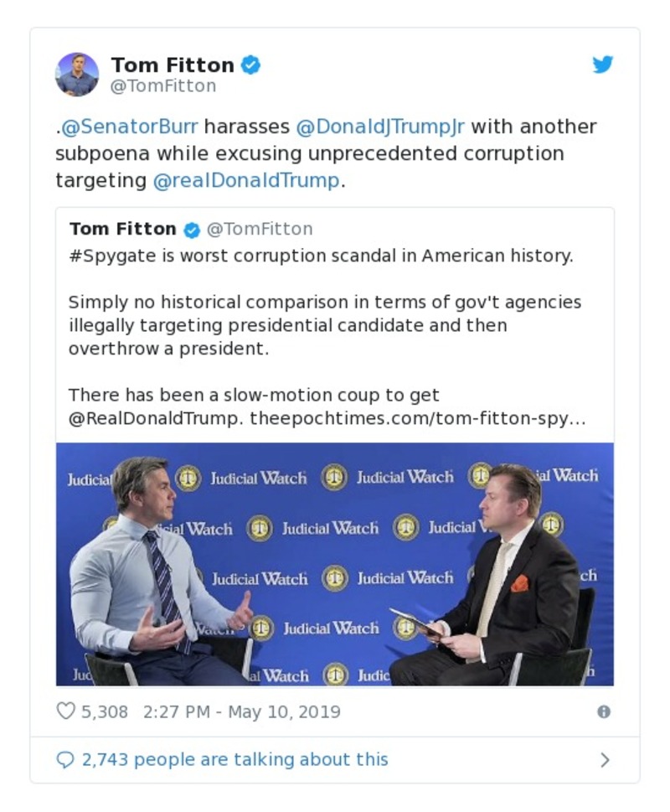Open the info icon at the bottom right
This screenshot has width=670, height=812.
[x=605, y=710]
